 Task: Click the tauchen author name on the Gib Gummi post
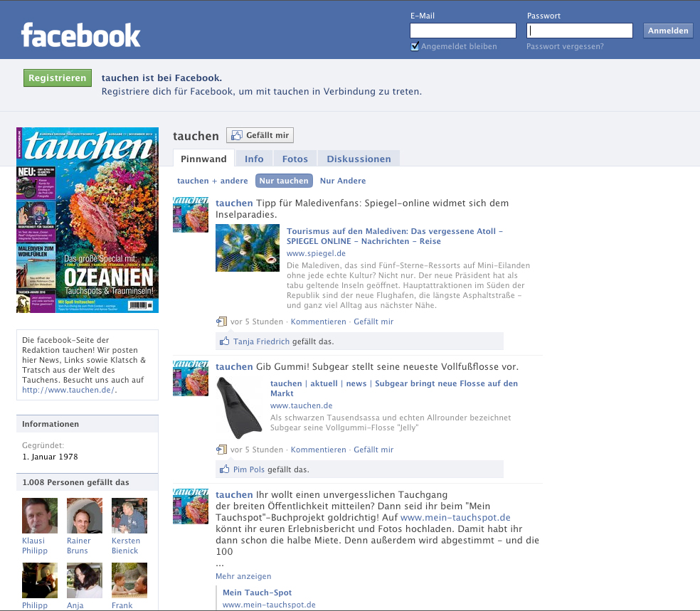pyautogui.click(x=234, y=366)
